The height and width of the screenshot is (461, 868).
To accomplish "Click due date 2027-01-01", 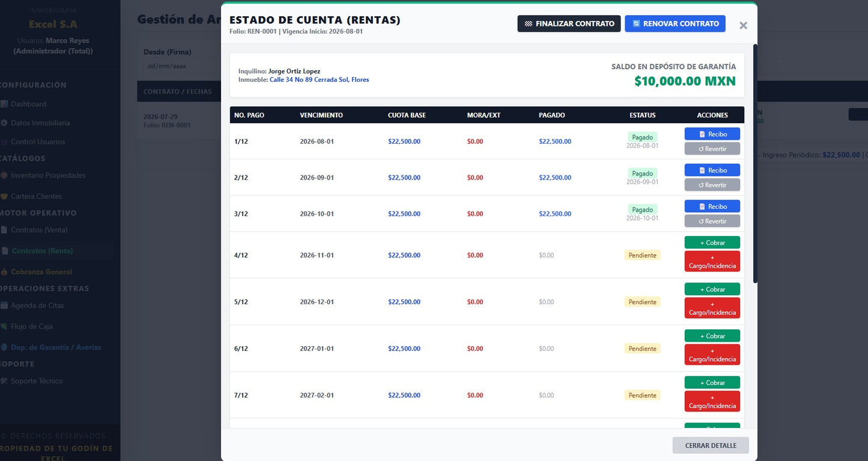I will coord(317,349).
